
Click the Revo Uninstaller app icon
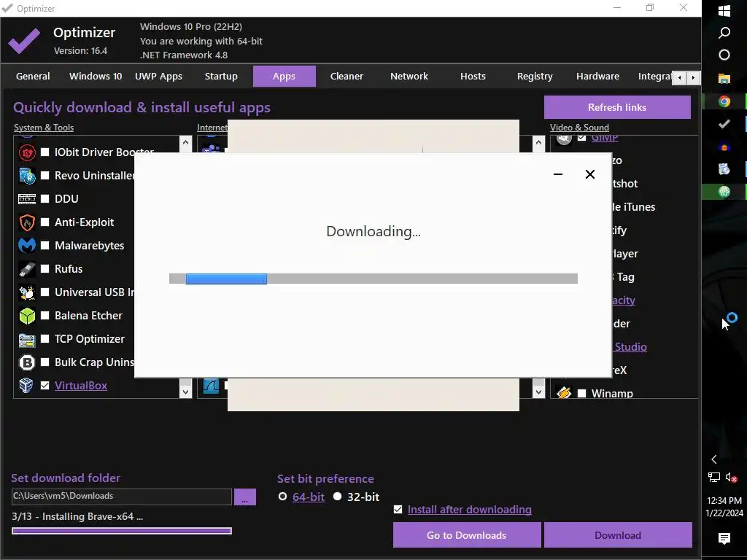coord(27,176)
